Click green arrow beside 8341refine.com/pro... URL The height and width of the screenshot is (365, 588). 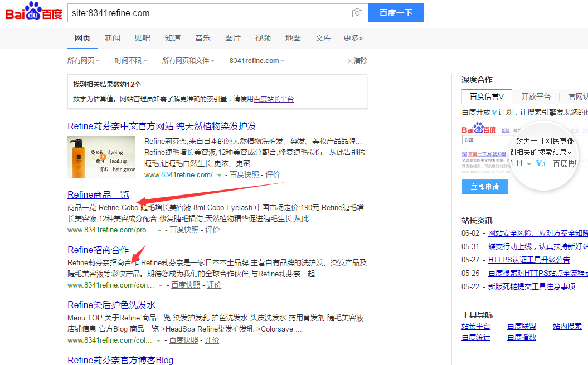(159, 230)
